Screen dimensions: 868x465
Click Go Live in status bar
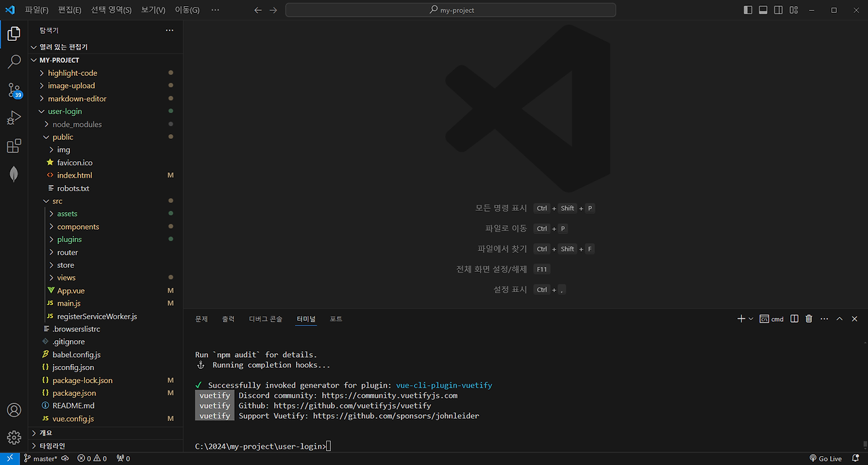825,458
